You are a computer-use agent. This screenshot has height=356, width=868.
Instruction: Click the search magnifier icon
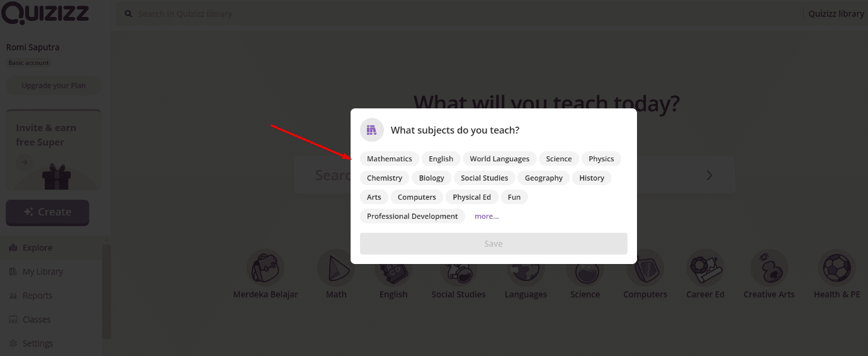[x=128, y=13]
